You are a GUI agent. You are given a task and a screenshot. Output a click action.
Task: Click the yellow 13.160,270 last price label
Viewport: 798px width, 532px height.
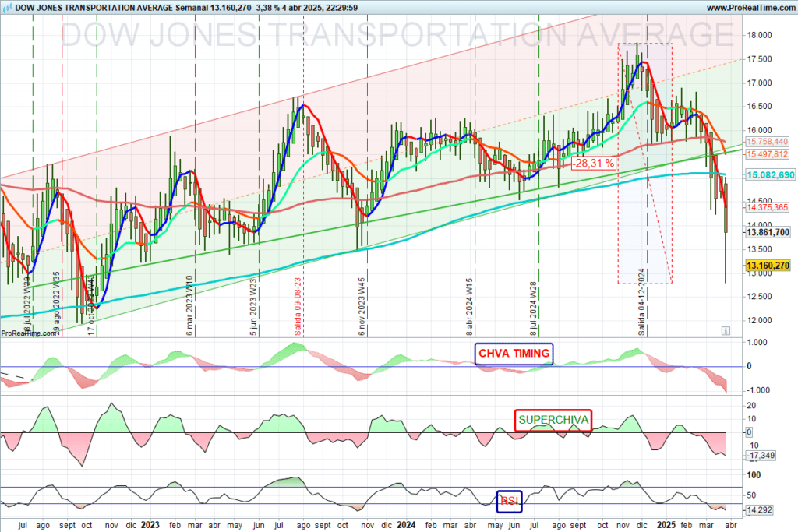pyautogui.click(x=768, y=266)
